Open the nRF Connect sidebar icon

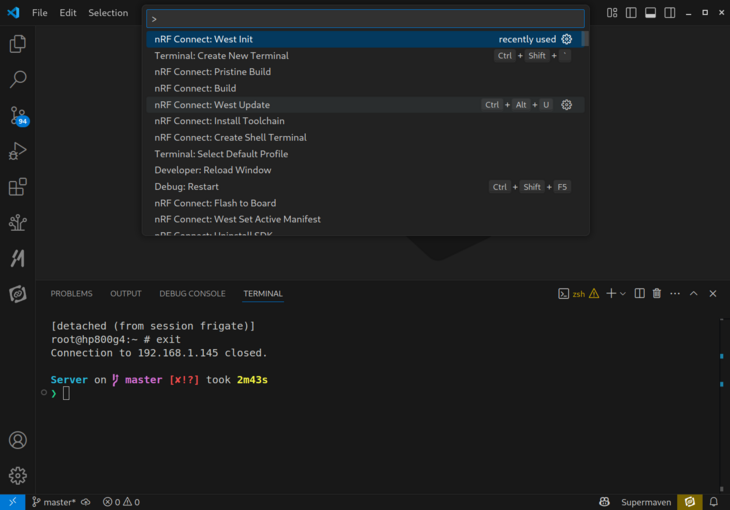point(18,223)
